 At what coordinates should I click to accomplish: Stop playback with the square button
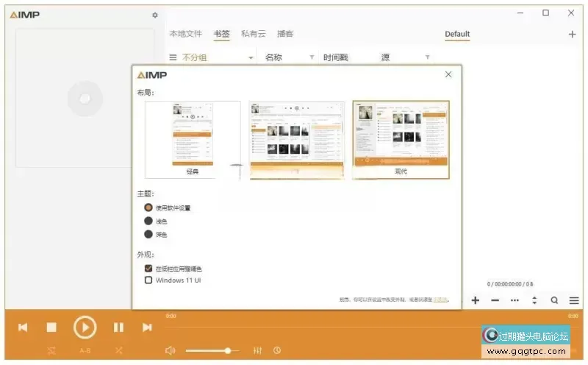click(x=51, y=327)
